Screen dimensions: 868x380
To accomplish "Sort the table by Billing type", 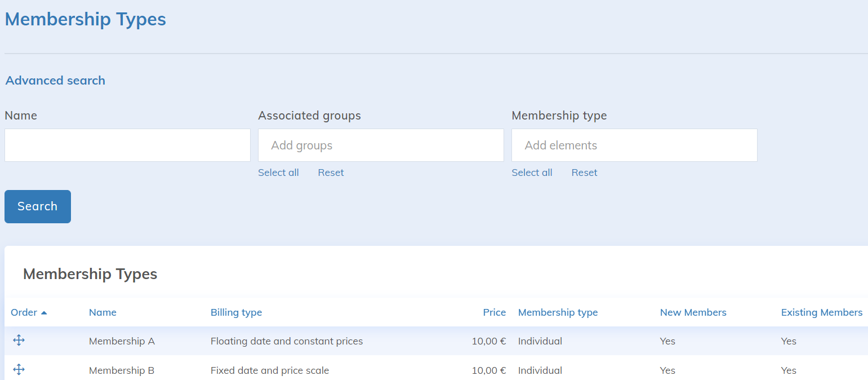I will [236, 312].
